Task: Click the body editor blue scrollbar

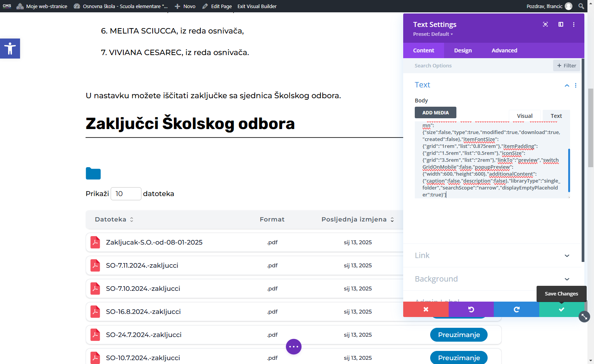Action: click(569, 170)
